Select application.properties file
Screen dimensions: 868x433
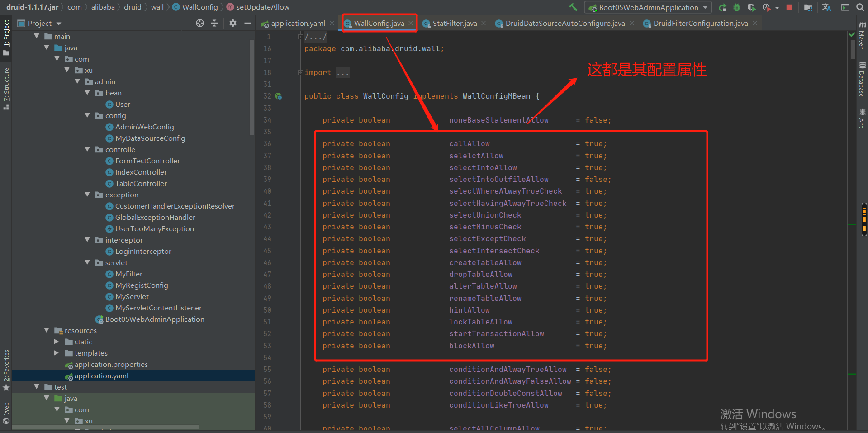(x=106, y=364)
